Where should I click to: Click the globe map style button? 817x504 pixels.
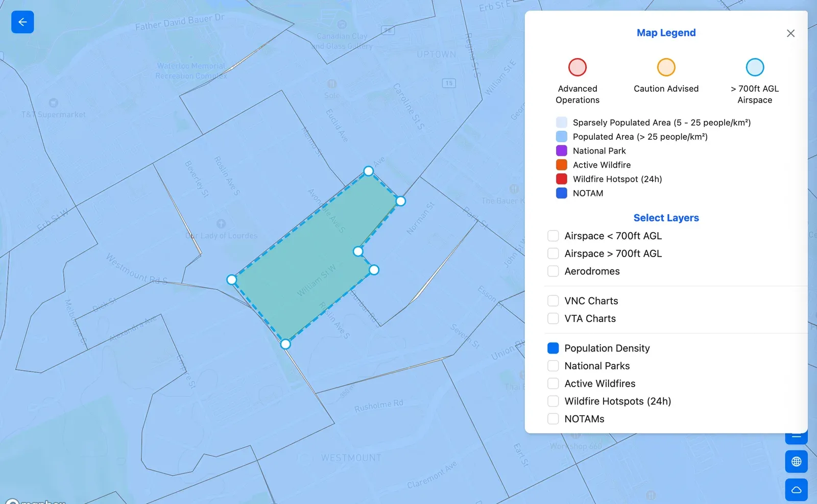click(x=796, y=462)
